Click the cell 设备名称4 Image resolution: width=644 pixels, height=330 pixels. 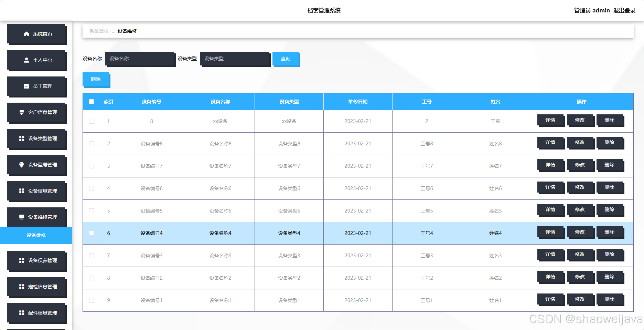220,233
